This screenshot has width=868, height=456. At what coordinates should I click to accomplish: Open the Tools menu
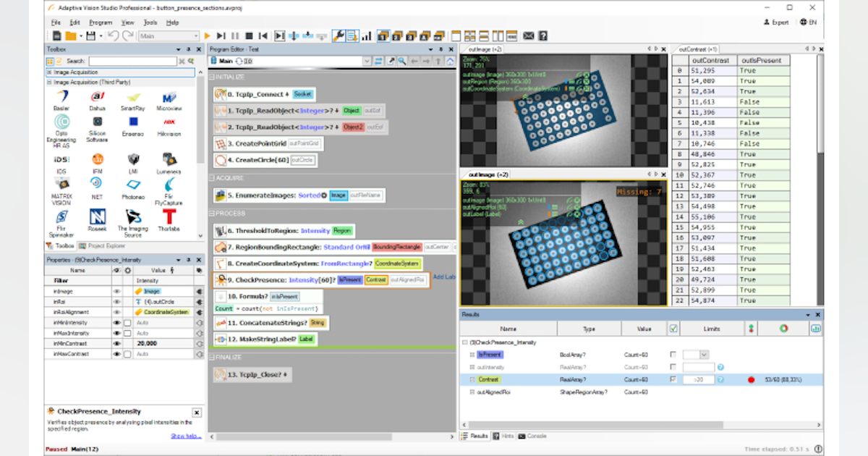[x=149, y=22]
